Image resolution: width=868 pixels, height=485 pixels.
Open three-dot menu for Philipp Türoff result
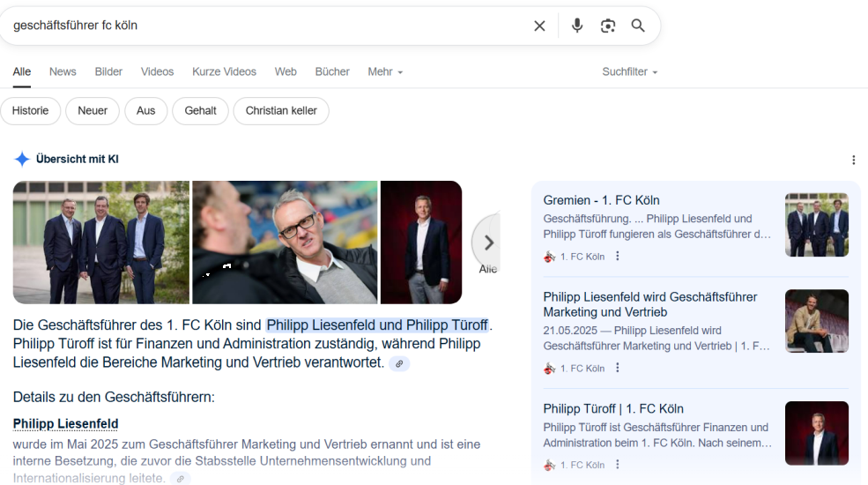(618, 465)
